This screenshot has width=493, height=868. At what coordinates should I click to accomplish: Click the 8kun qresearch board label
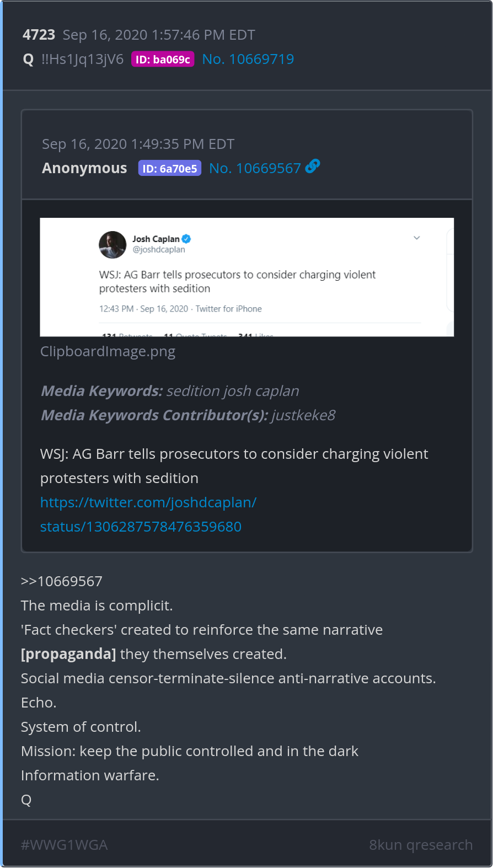pos(421,845)
